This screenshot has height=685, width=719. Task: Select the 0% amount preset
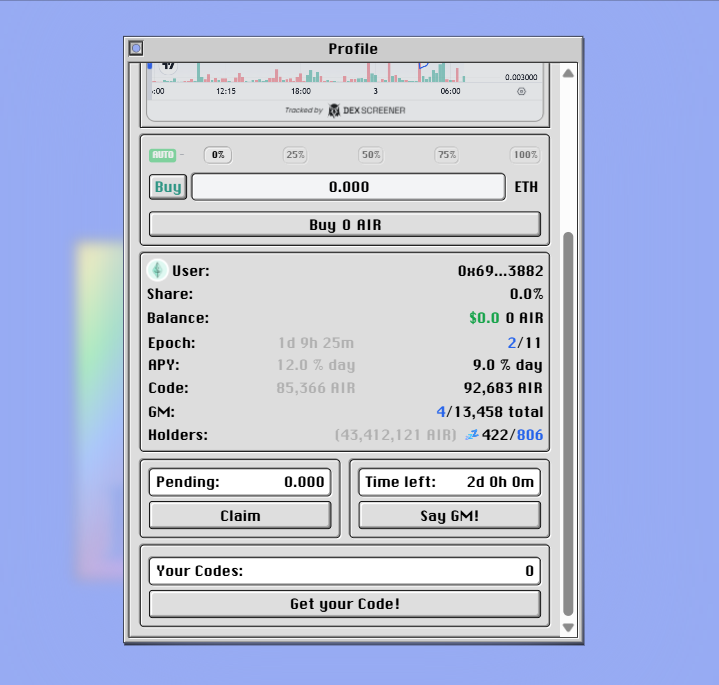pos(218,155)
